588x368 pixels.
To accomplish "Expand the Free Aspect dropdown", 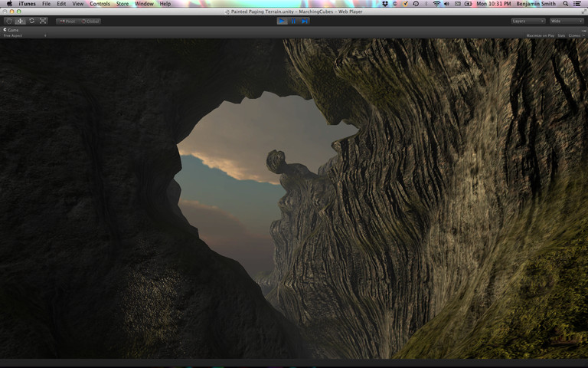I will coord(24,35).
